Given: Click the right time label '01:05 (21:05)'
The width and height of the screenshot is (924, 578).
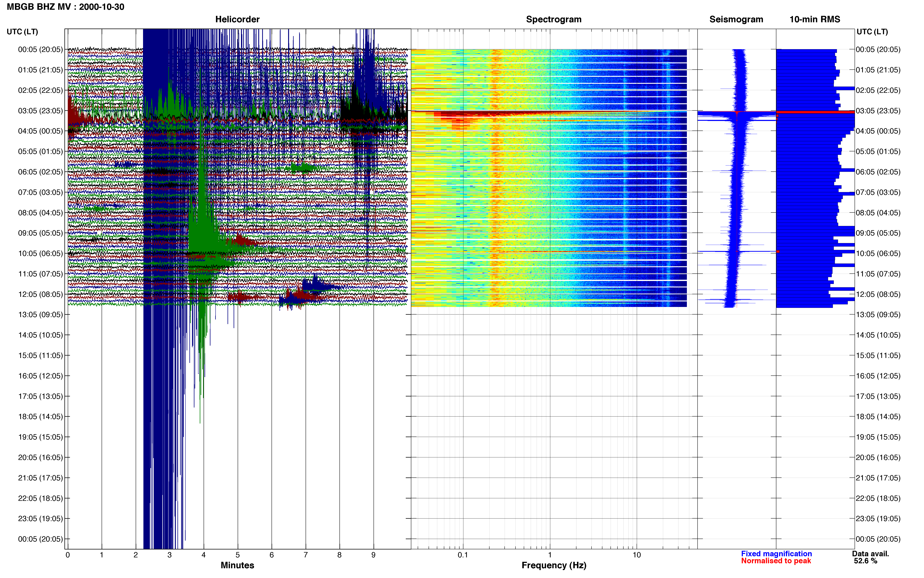Looking at the screenshot, I should tap(878, 70).
